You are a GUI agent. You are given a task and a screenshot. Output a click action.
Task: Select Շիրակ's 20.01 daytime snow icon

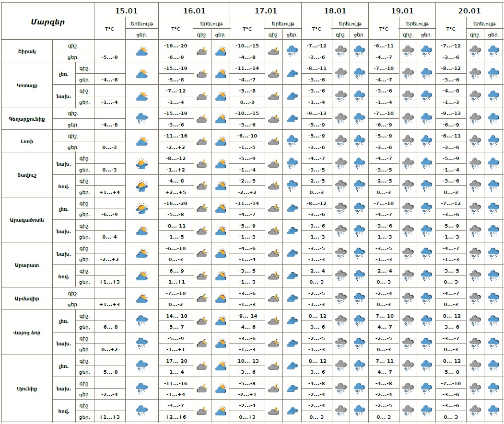[493, 51]
